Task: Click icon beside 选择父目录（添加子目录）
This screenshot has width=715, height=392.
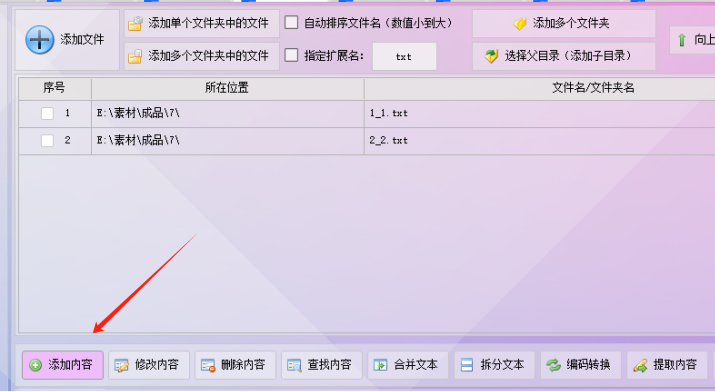Action: tap(491, 56)
